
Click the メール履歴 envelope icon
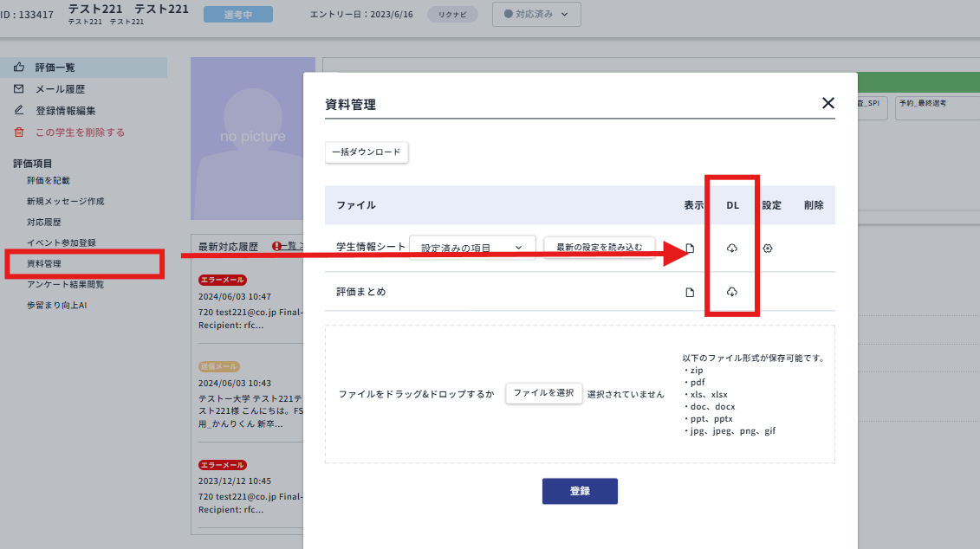[x=19, y=89]
